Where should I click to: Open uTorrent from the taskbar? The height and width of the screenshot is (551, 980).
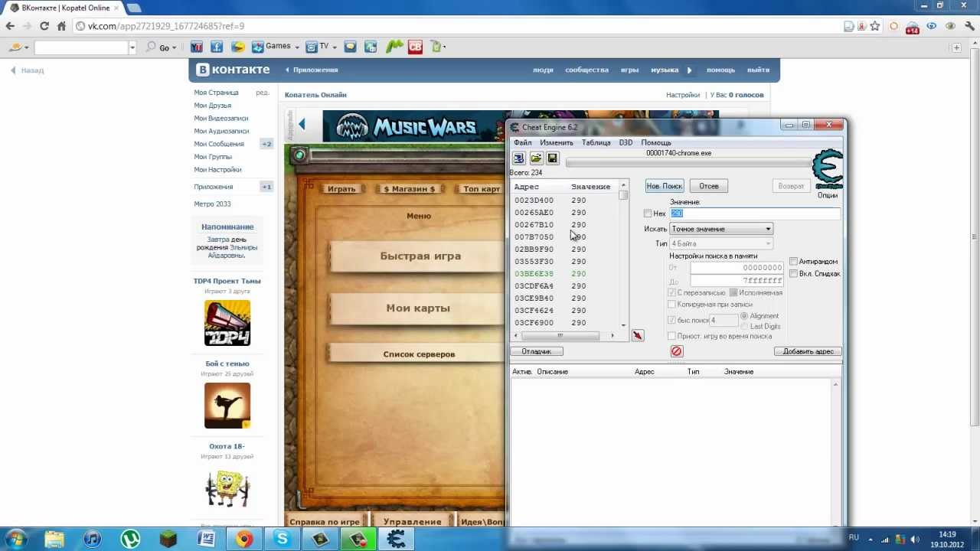point(130,539)
